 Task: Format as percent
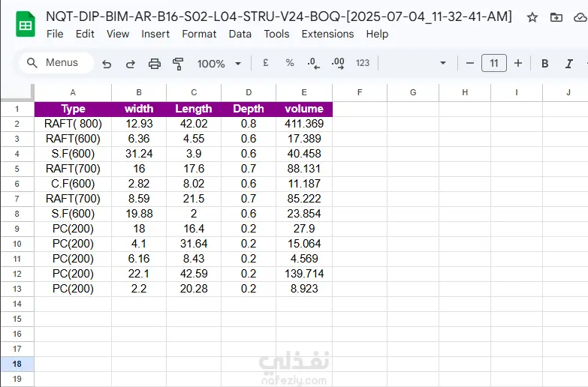pos(290,63)
